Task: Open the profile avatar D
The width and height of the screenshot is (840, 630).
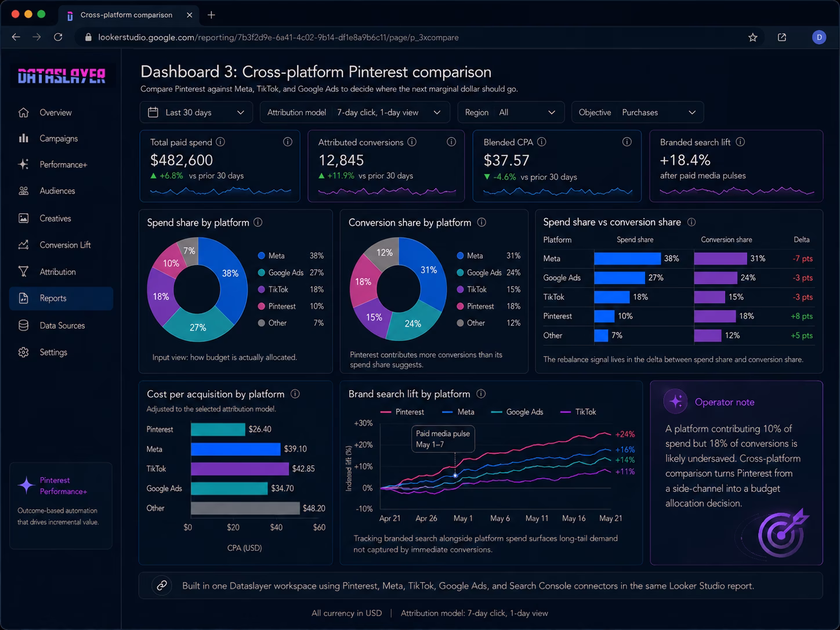Action: 819,37
